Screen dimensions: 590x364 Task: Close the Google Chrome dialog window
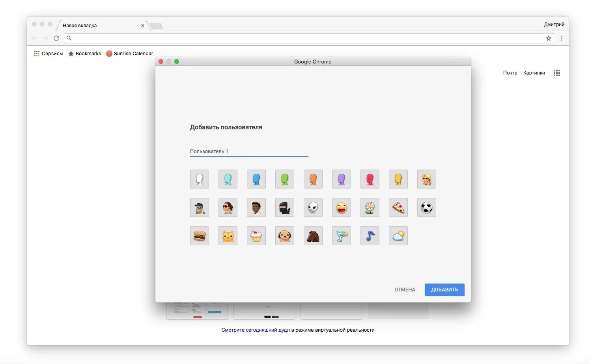(x=161, y=62)
